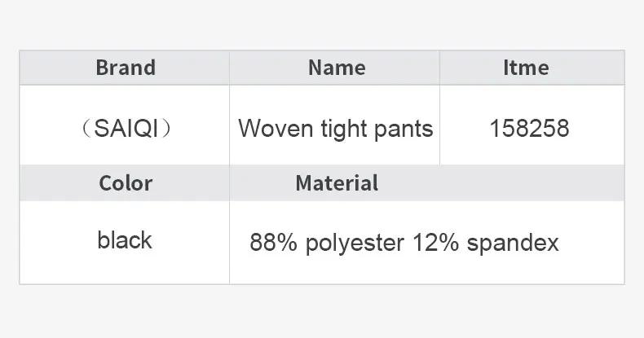
Task: Click the Color header label
Action: pyautogui.click(x=126, y=183)
